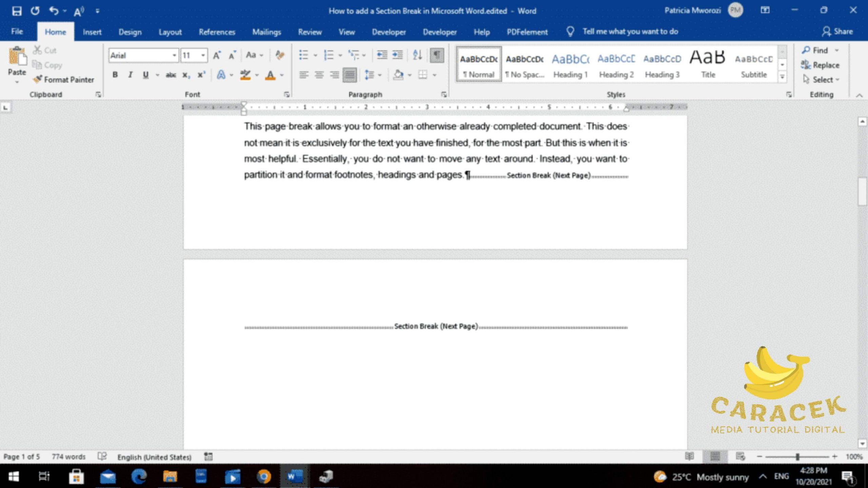The image size is (868, 488).
Task: Click the Clear All Formatting icon
Action: [280, 55]
